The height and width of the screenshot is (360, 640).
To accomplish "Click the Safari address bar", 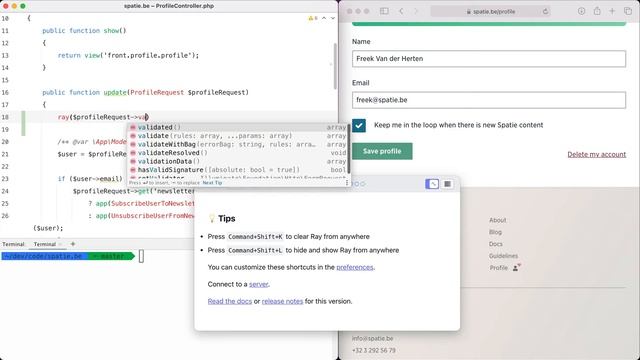I will [491, 11].
